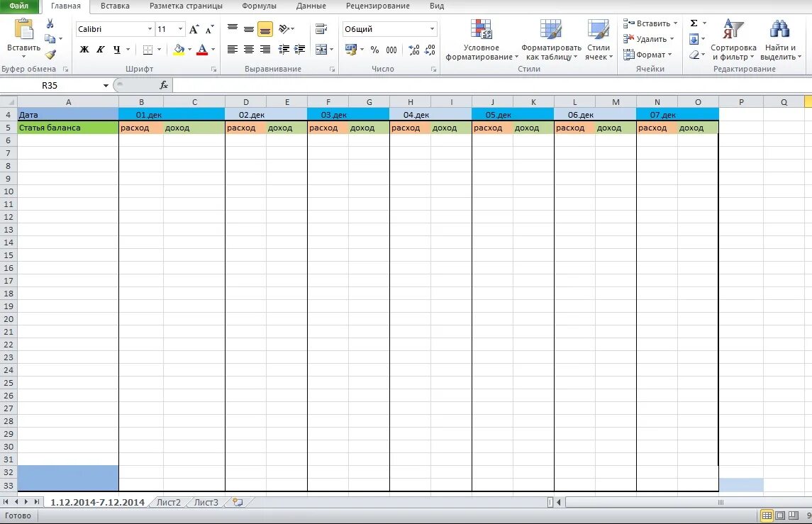The image size is (812, 524).
Task: Click the insert new worksheet icon
Action: click(x=238, y=502)
